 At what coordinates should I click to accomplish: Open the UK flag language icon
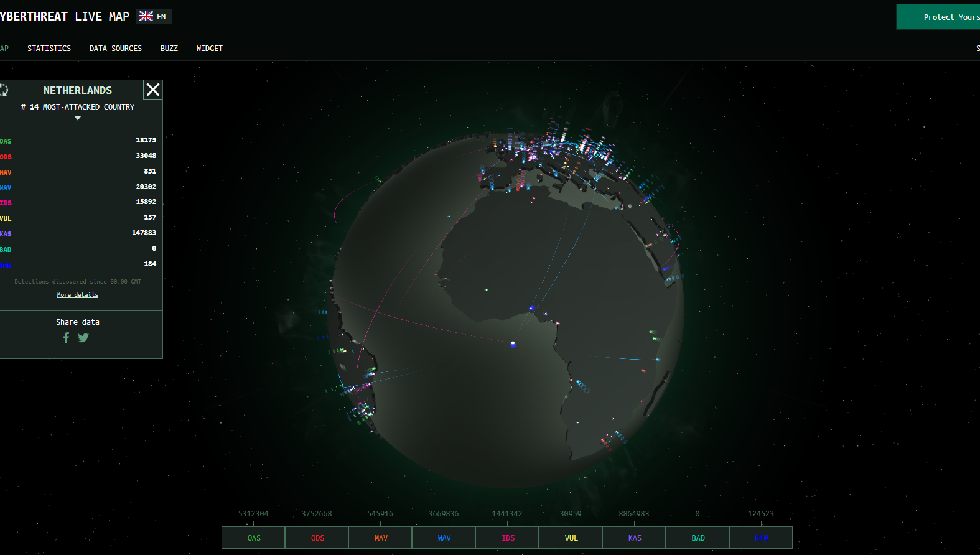pyautogui.click(x=146, y=16)
